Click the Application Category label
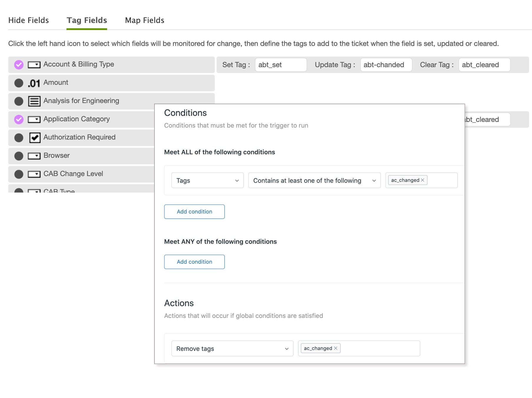Screen dimensions: 532x398 pos(77,119)
